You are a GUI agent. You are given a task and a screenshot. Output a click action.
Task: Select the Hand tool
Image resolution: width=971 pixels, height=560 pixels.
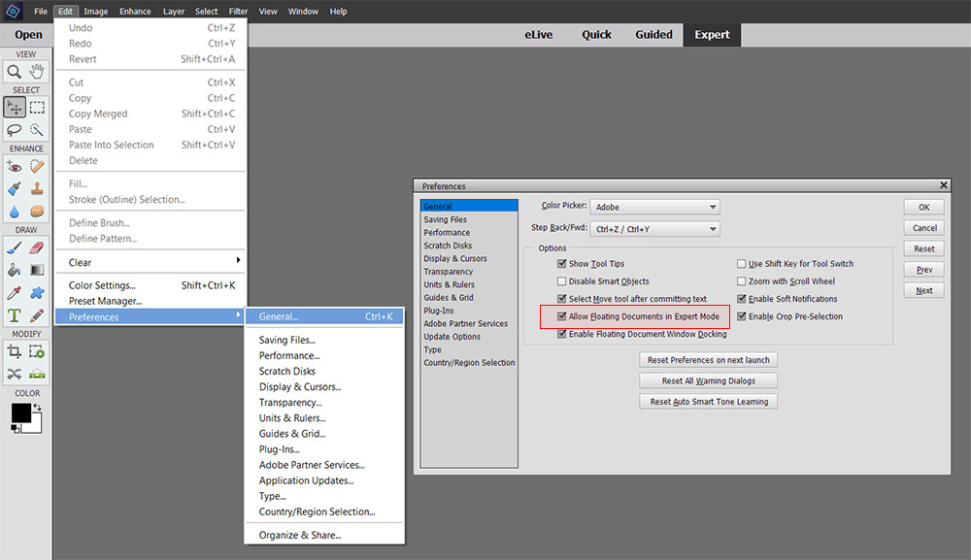(x=37, y=72)
